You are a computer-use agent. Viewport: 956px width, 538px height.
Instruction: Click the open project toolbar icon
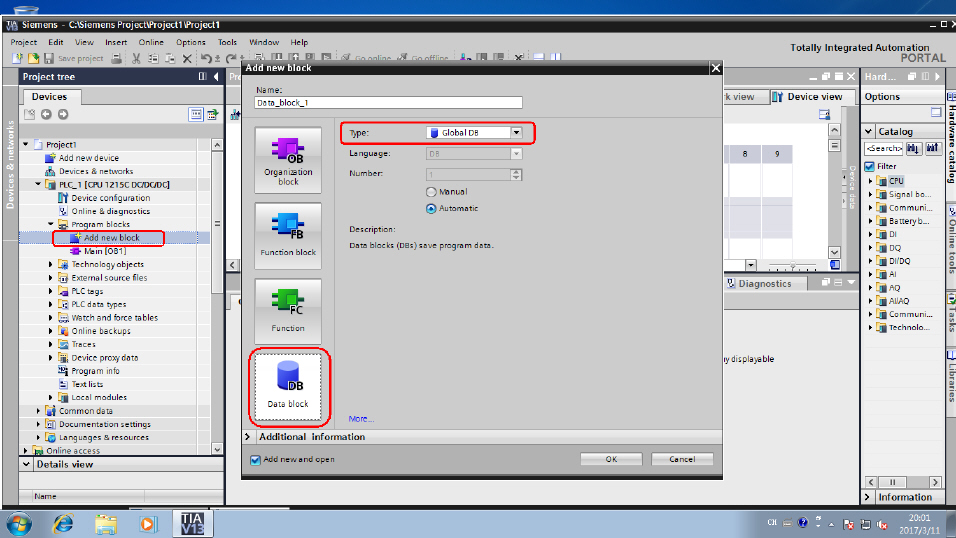click(33, 59)
